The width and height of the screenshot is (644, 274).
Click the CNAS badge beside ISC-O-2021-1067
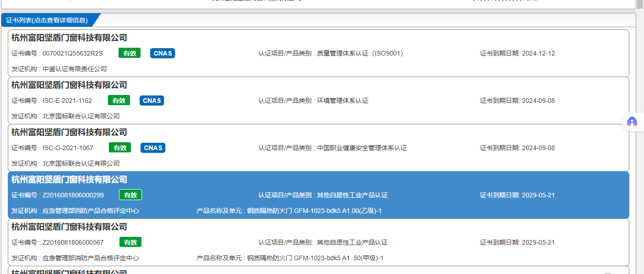click(153, 148)
